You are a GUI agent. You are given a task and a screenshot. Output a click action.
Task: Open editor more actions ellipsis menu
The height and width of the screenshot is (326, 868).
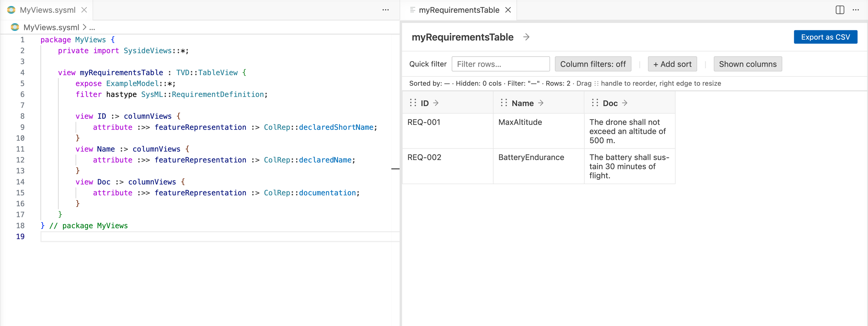386,10
